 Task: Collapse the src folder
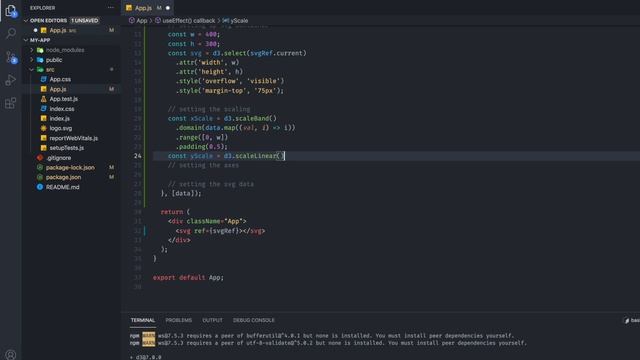click(32, 69)
